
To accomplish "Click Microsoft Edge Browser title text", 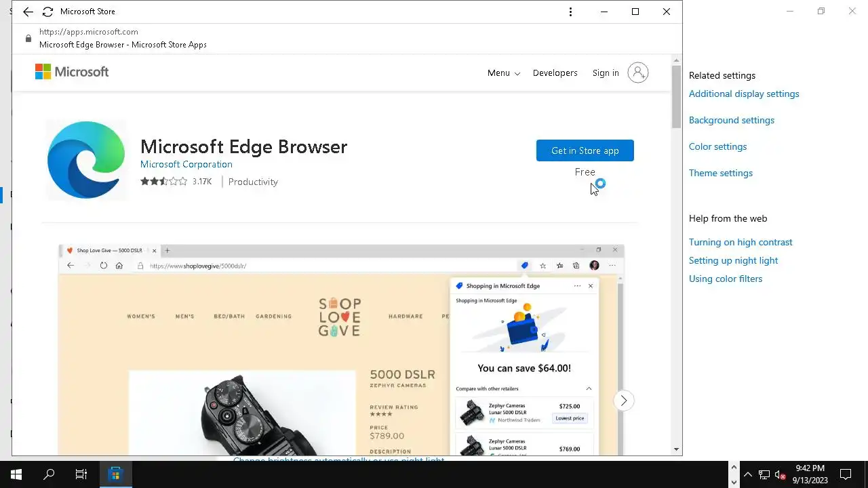I will [243, 146].
